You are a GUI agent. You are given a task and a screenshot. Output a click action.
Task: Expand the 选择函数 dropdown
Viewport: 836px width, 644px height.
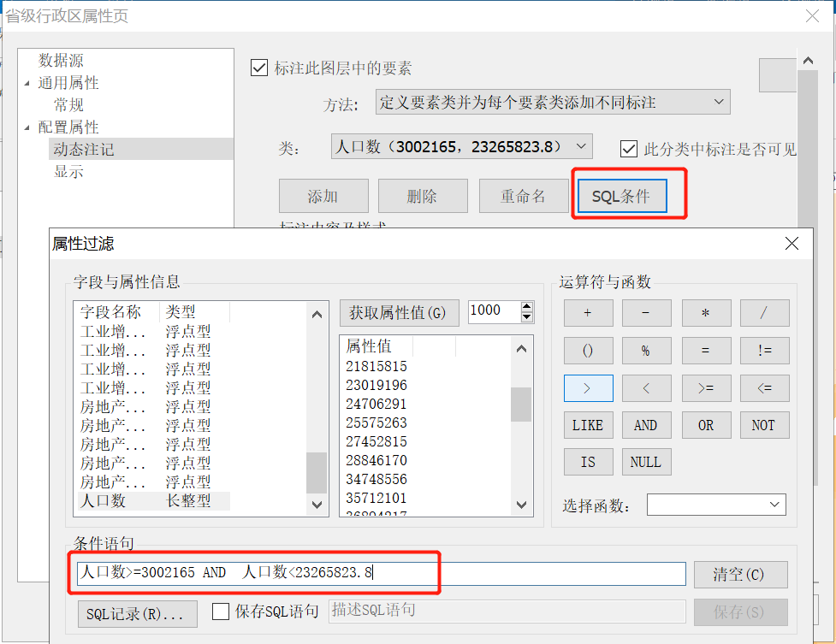click(715, 505)
